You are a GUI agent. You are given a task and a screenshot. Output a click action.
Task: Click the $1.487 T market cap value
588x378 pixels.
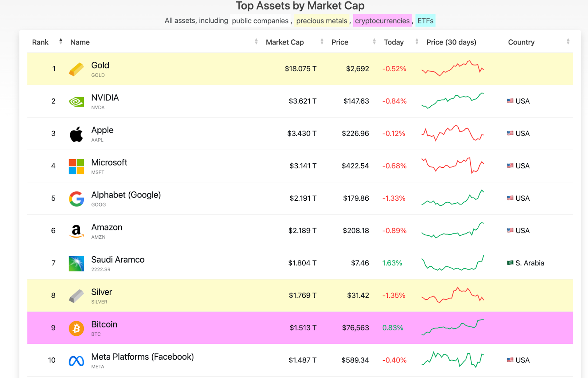[302, 360]
